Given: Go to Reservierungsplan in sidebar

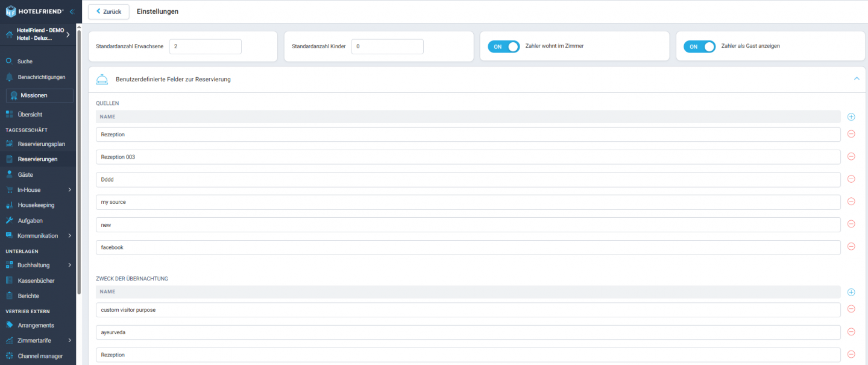Looking at the screenshot, I should coord(41,144).
